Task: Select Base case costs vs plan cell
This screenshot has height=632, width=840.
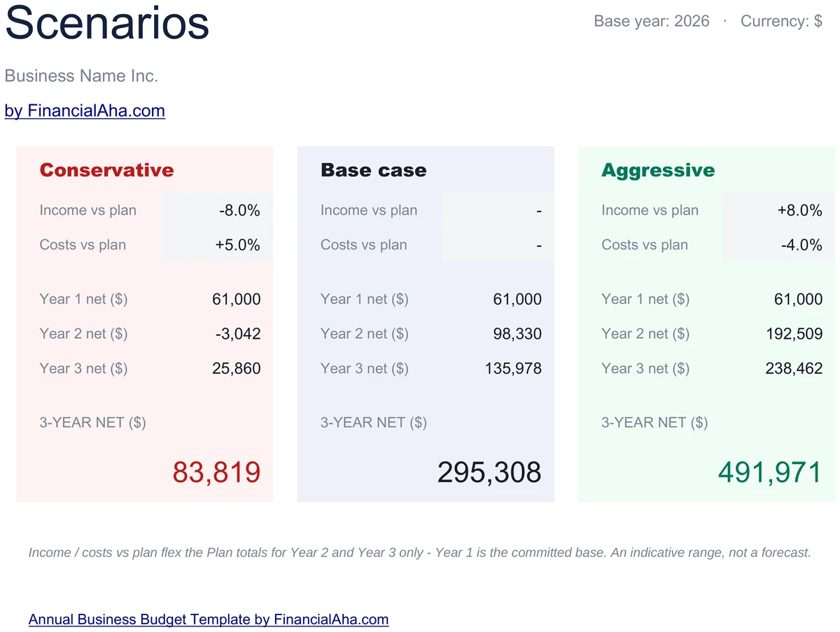Action: tap(498, 245)
